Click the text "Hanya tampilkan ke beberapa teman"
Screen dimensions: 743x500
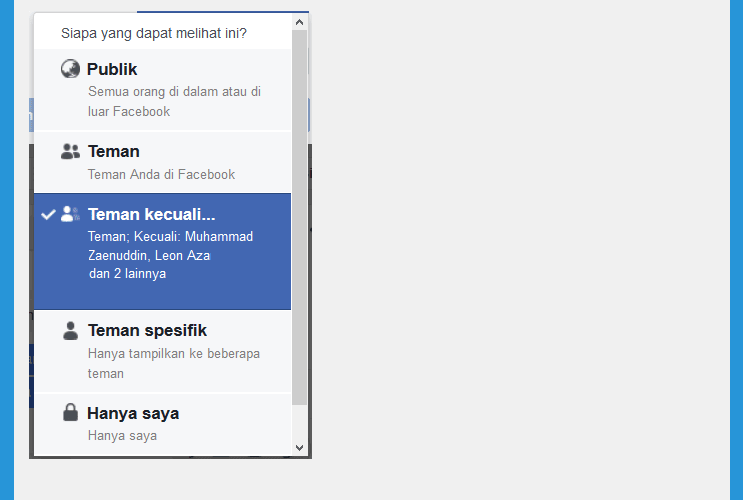coord(173,364)
